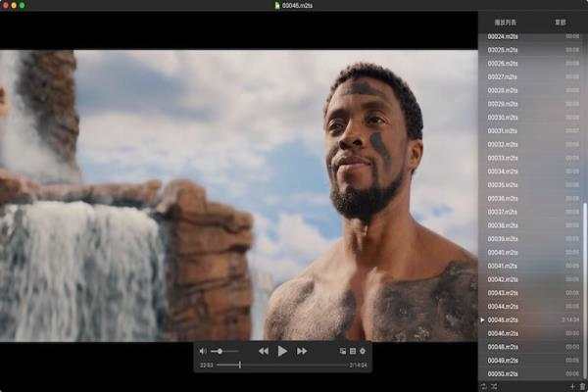Toggle repeat mode in playlist footer
Screen dimensions: 588x392
pyautogui.click(x=483, y=386)
